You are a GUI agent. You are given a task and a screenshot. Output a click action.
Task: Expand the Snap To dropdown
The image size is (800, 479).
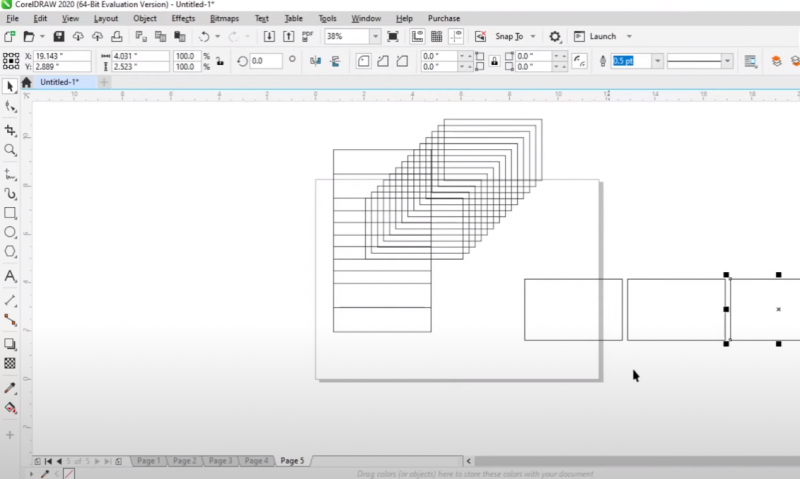[535, 36]
